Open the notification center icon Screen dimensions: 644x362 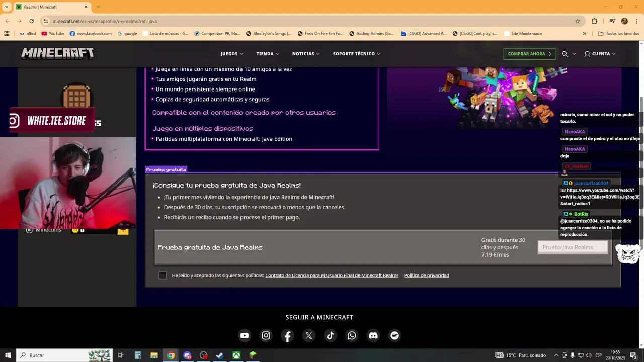coord(633,355)
